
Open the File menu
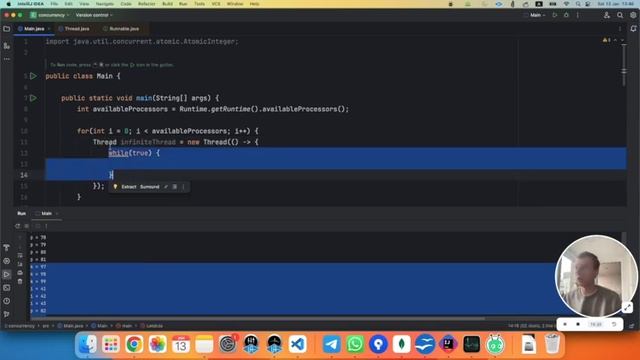pyautogui.click(x=54, y=4)
